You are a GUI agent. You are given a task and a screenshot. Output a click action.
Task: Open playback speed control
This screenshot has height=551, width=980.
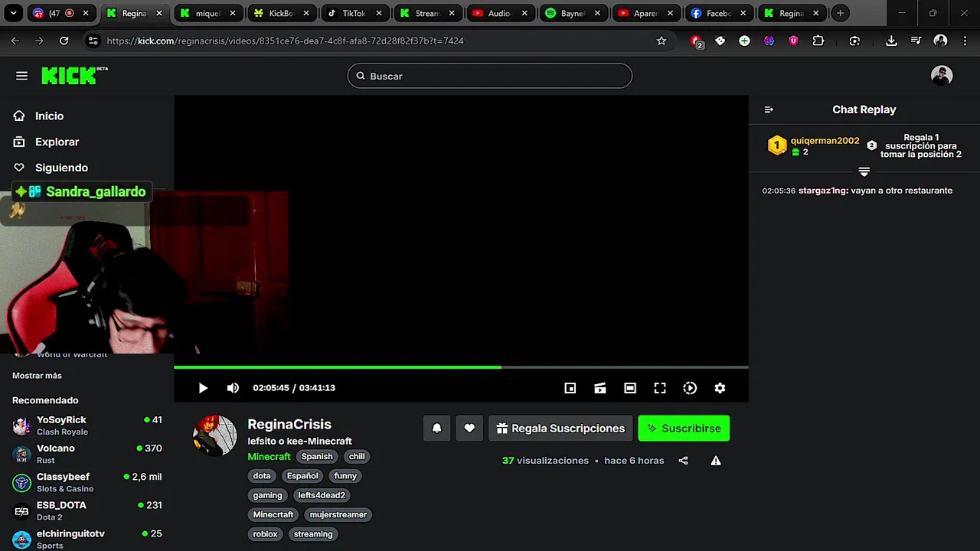[690, 388]
